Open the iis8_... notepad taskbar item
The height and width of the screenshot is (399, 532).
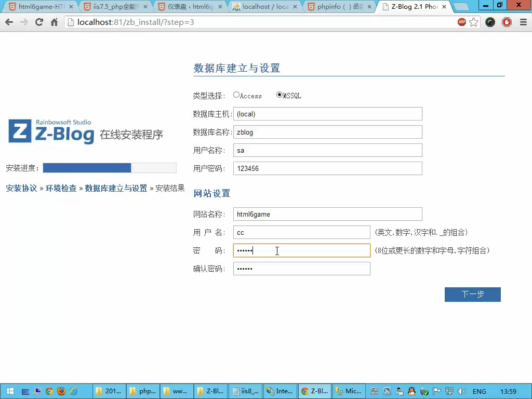click(245, 391)
